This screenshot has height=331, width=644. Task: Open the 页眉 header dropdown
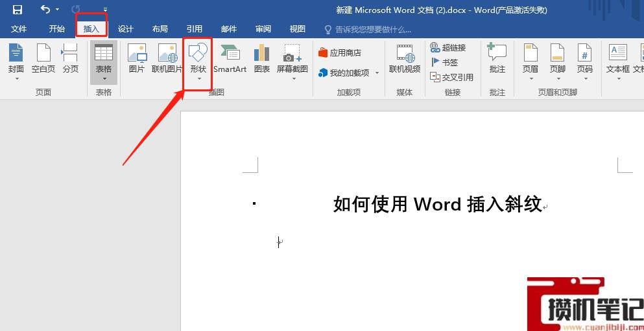(x=531, y=62)
